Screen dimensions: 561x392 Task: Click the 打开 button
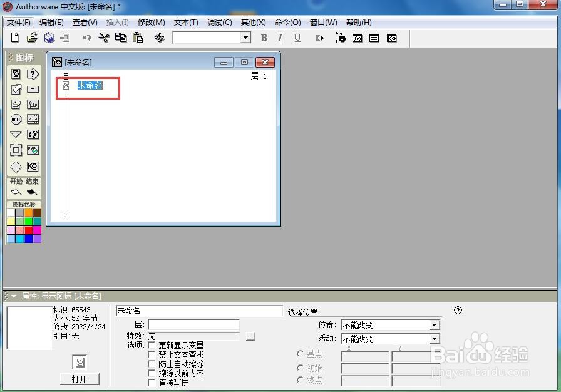(80, 379)
